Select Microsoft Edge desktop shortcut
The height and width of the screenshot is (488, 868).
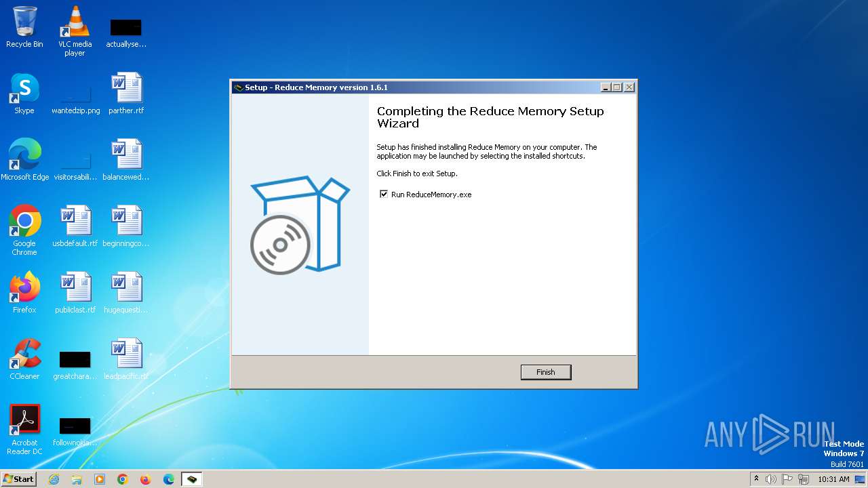(x=25, y=160)
